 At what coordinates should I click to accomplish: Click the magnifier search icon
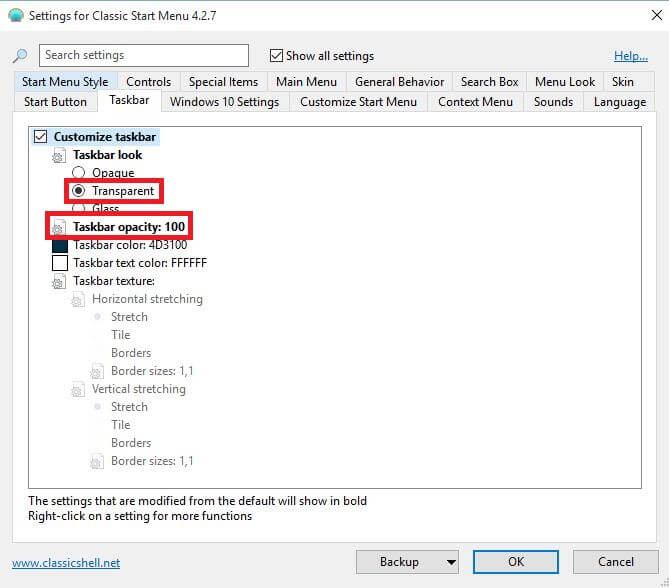click(20, 55)
